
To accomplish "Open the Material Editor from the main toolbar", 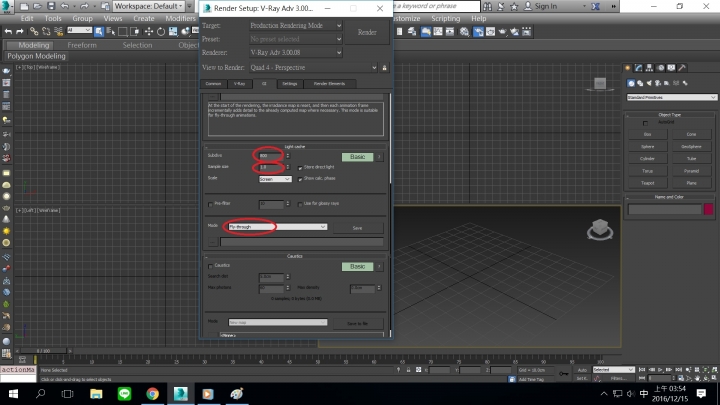I will click(x=464, y=31).
